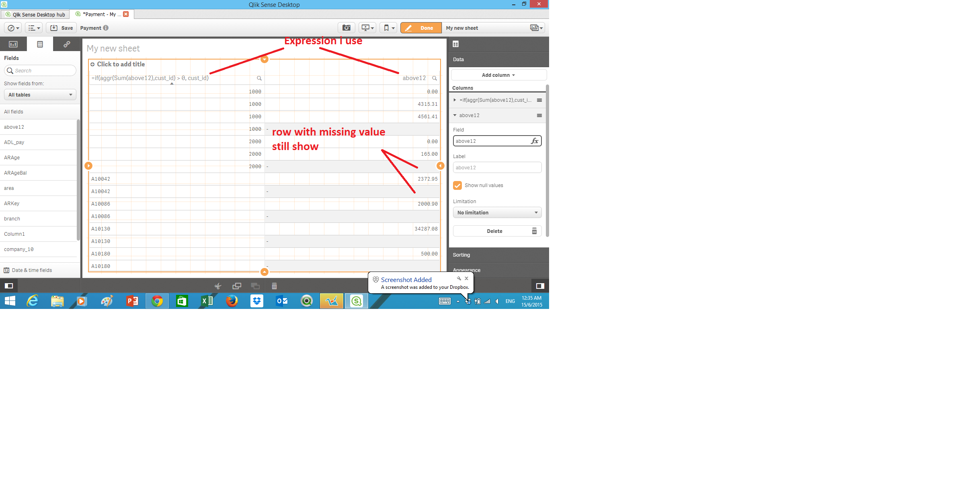The width and height of the screenshot is (980, 498).
Task: Click the search icon on cust_id column
Action: [x=258, y=78]
